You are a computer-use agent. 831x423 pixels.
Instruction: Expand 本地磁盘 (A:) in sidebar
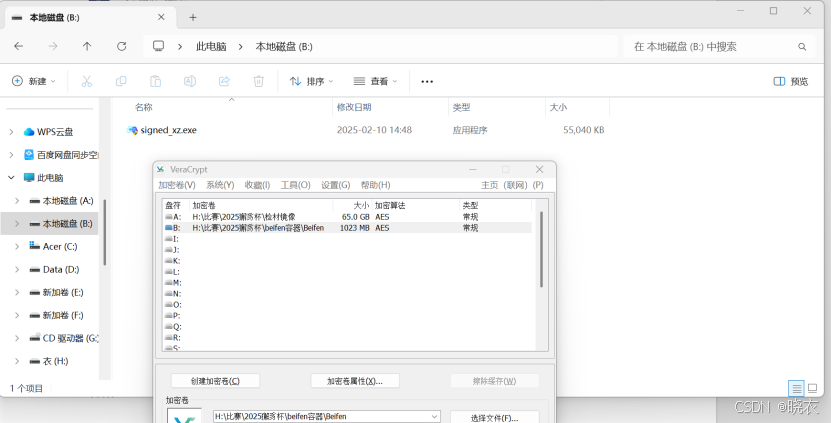pos(17,200)
